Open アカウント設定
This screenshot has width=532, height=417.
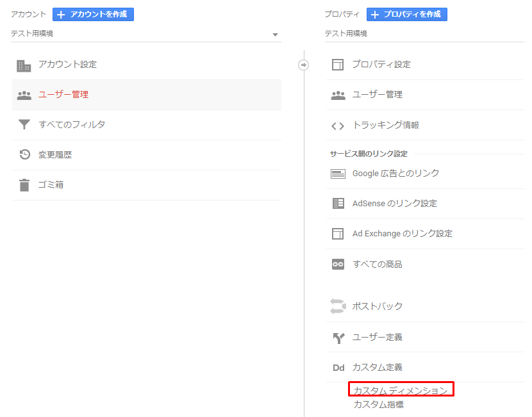point(147,65)
